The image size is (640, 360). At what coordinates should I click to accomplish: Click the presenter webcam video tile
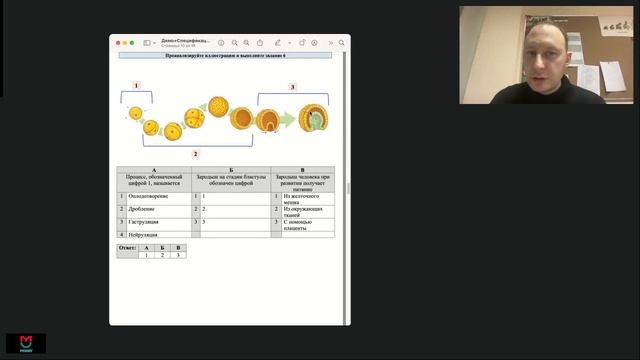click(x=546, y=55)
